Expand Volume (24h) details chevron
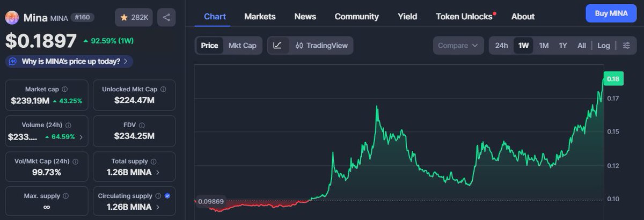 pyautogui.click(x=81, y=137)
